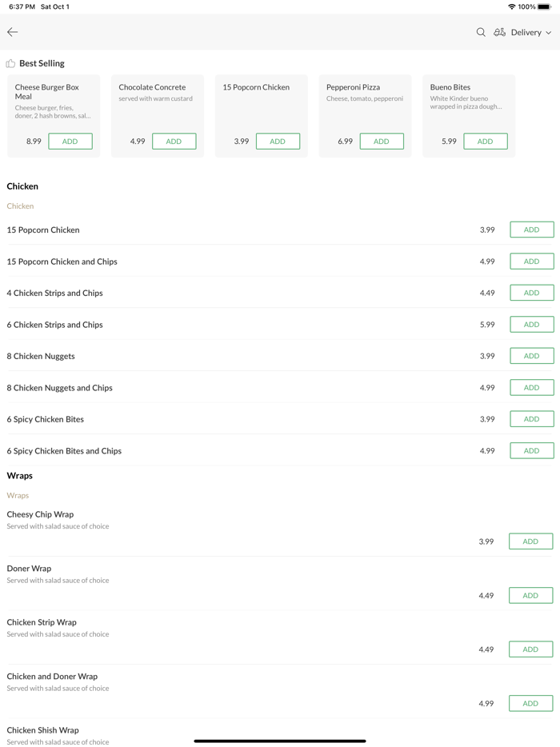Select the Chicken subcategory label

20,206
